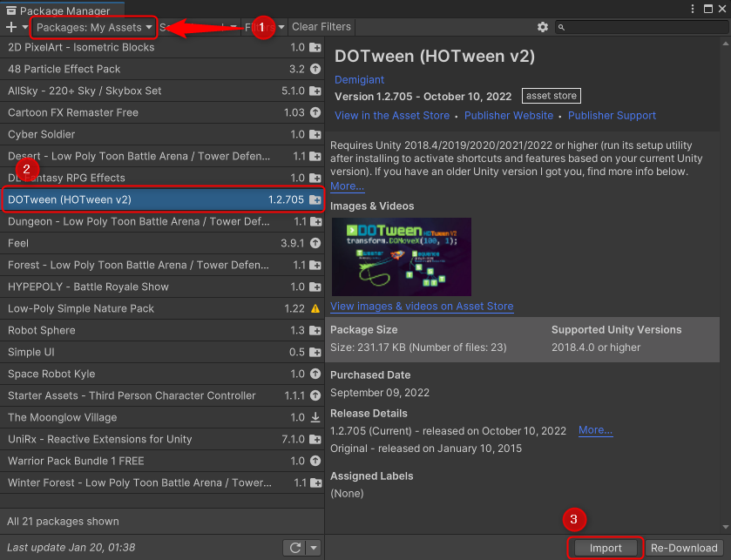
Task: Click the import icon beside Cyber Soldier
Action: click(315, 134)
